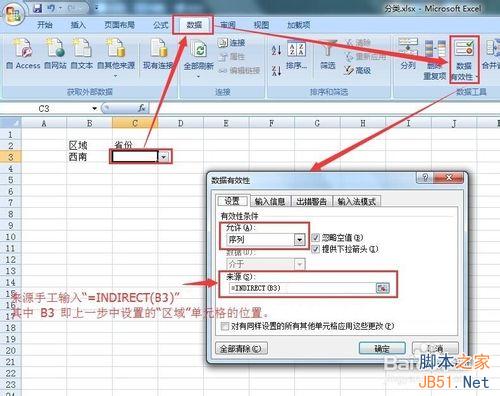This screenshot has width=500, height=396.
Task: Select cell C2 containing 省份
Action: click(135, 145)
